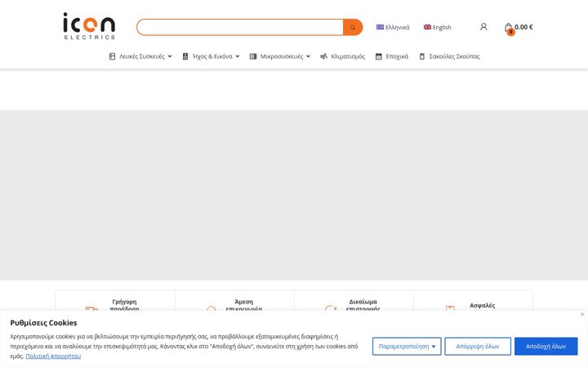Screen dimensions: 588x368
Task: Open the Λευκές Συσκευές menu
Action: click(142, 56)
